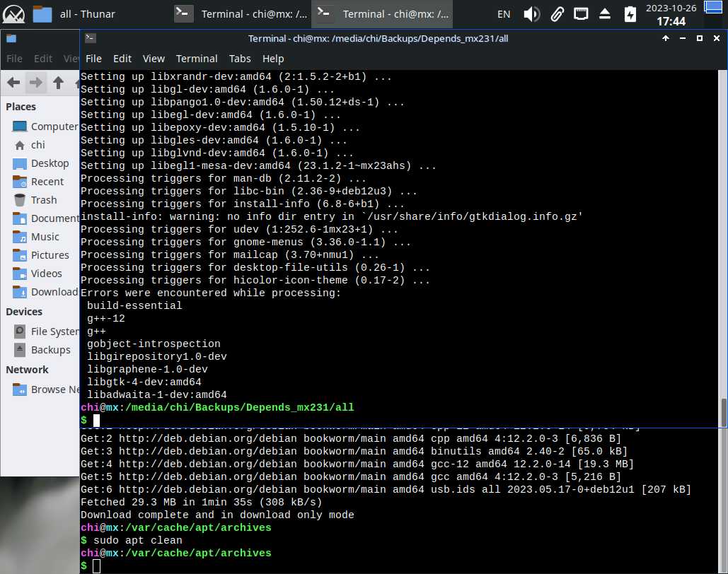Select Computer in Thunar Places
The image size is (728, 574).
[x=44, y=127]
